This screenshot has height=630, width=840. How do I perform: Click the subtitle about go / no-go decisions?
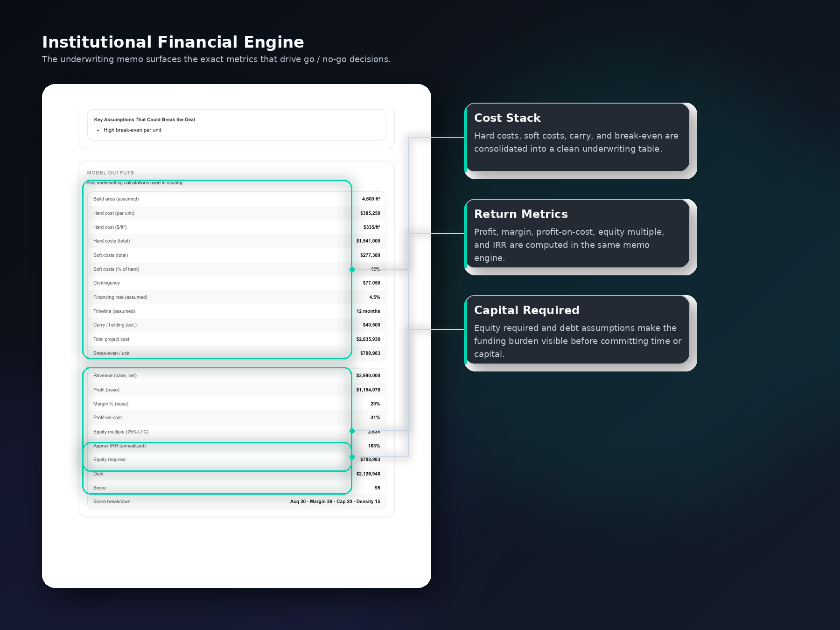[216, 59]
